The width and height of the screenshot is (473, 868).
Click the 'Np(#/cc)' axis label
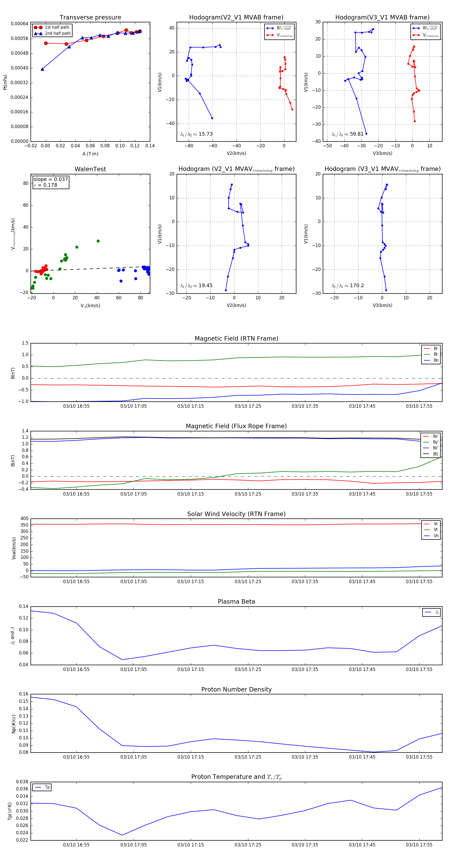[14, 724]
